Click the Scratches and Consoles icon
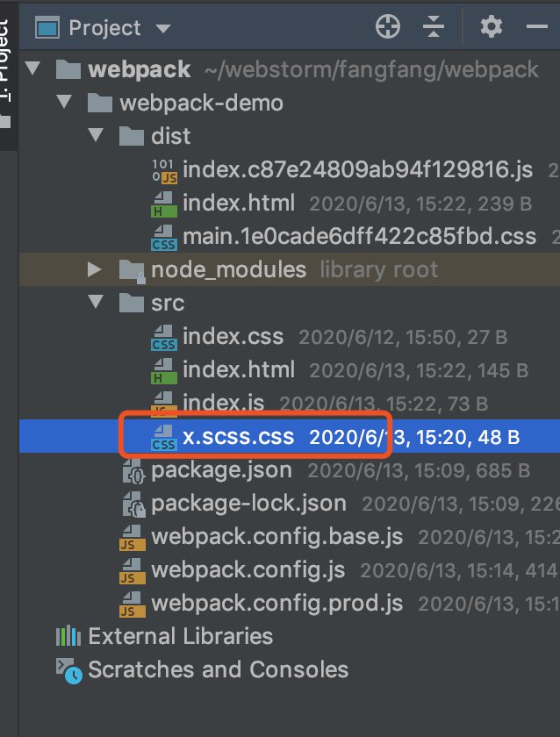 (x=68, y=670)
